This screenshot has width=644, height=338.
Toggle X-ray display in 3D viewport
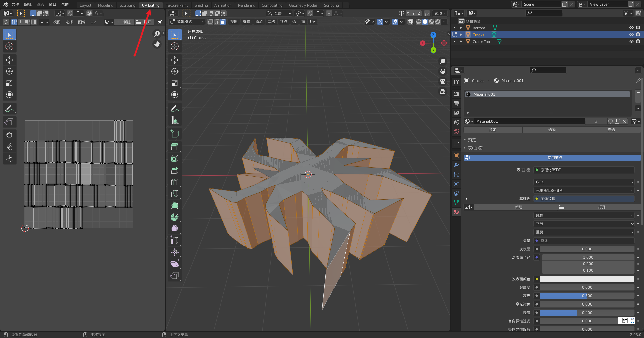(x=410, y=22)
